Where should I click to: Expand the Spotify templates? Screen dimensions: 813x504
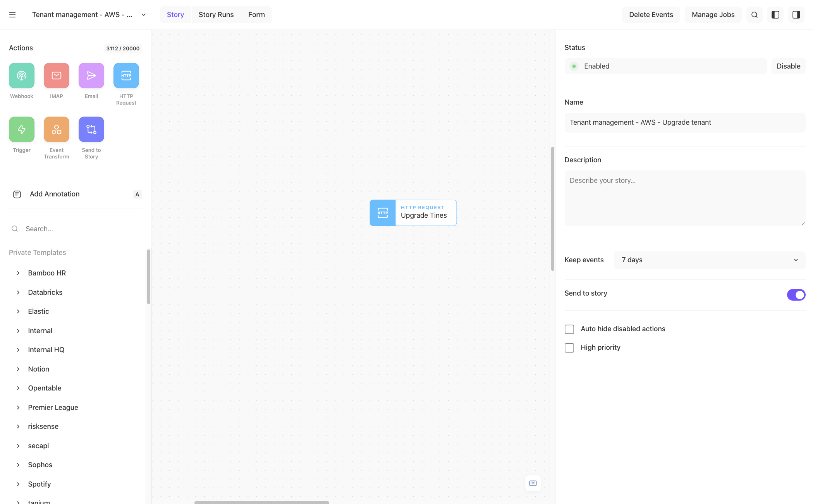click(18, 484)
